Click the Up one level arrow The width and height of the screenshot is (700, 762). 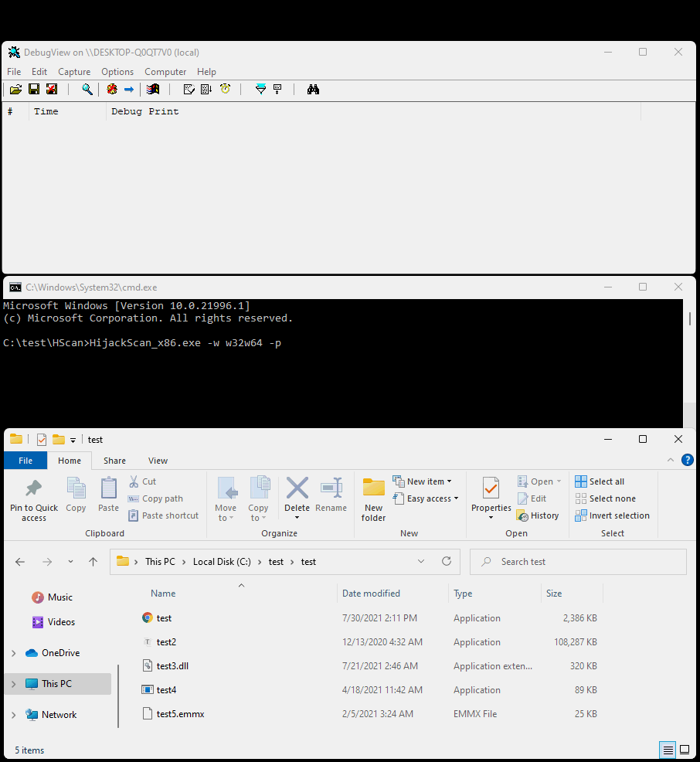[x=93, y=562]
